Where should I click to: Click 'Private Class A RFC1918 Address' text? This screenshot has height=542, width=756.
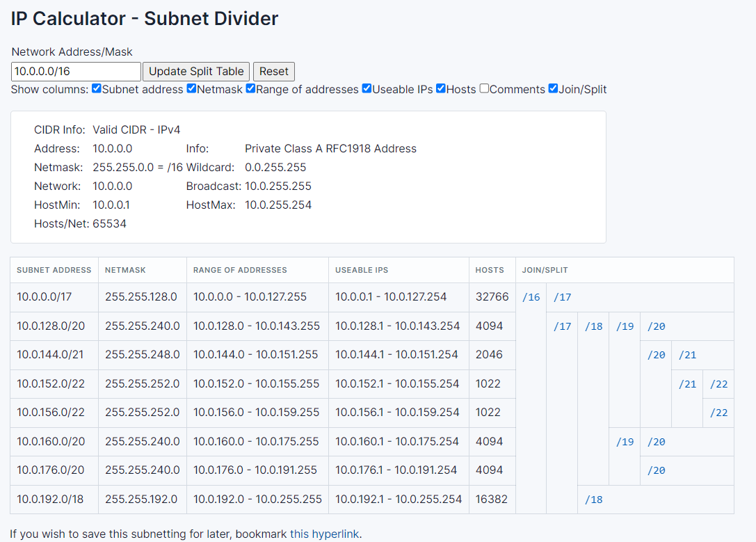click(331, 148)
